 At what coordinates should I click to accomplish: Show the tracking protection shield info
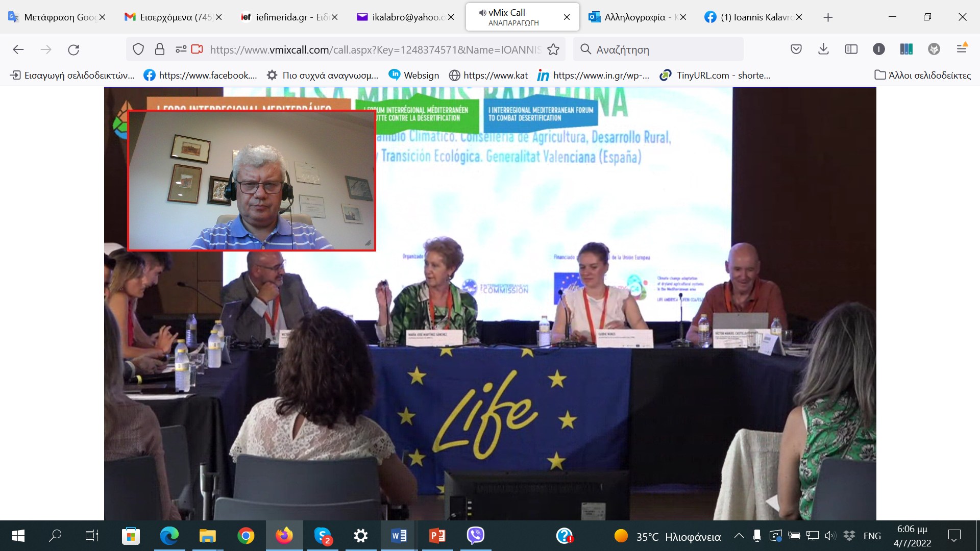[138, 49]
